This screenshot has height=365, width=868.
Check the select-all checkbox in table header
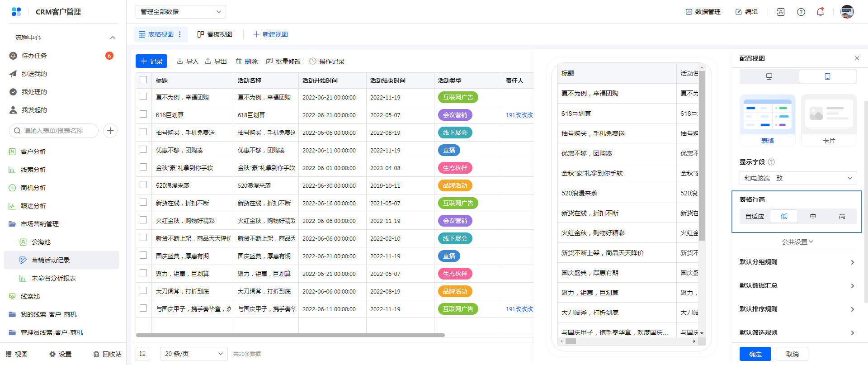143,80
